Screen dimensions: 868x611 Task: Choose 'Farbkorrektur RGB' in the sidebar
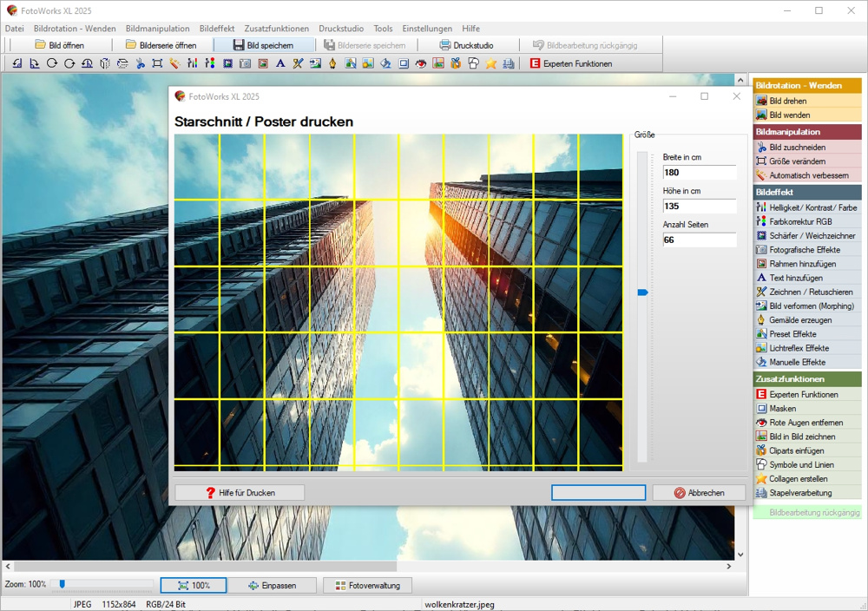799,222
